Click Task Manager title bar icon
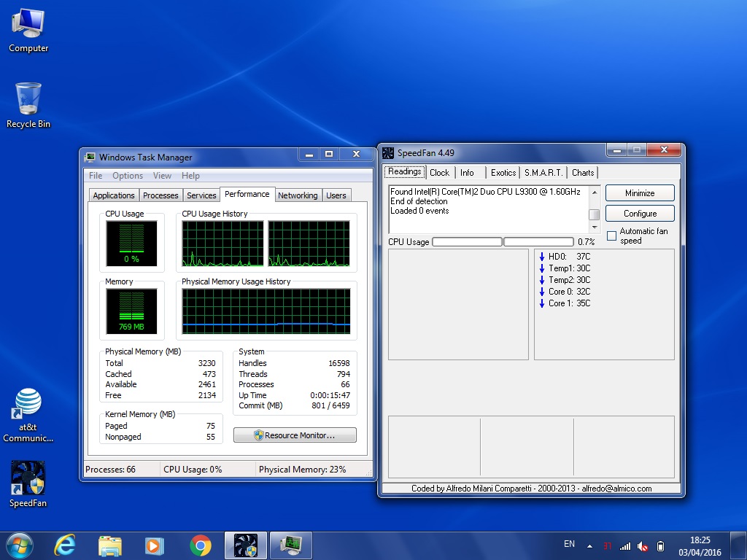Viewport: 747px width, 560px height. point(90,157)
